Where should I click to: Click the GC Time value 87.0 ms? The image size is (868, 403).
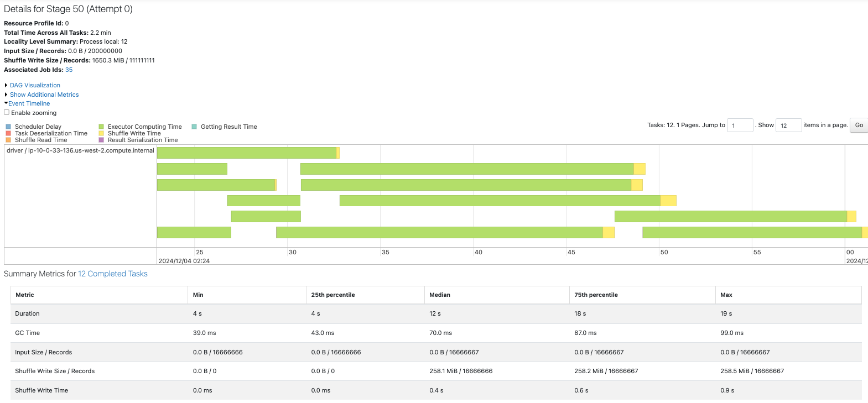(585, 333)
